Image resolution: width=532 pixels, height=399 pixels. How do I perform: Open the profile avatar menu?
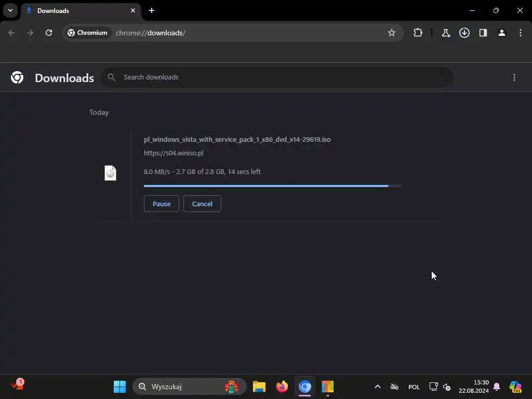point(502,33)
